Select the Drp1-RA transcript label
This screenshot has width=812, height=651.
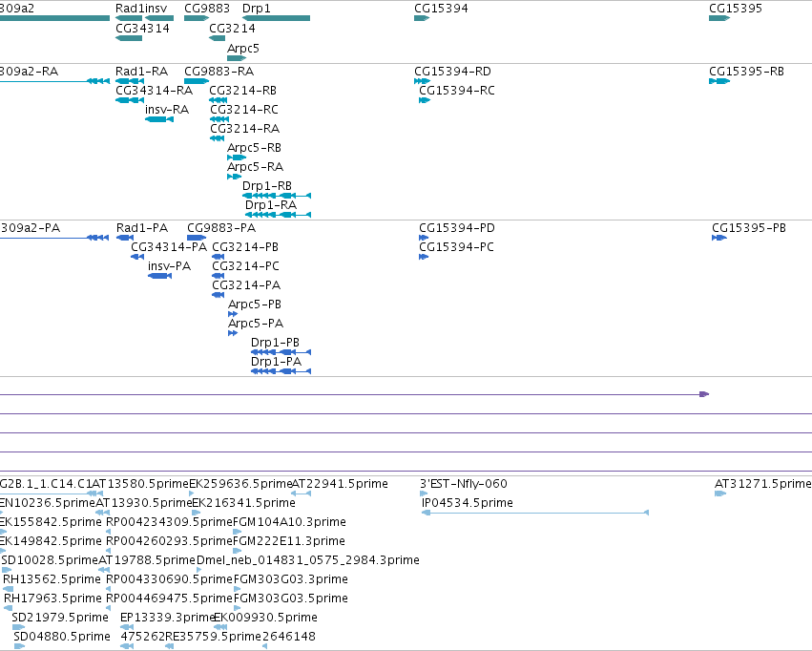[x=271, y=205]
